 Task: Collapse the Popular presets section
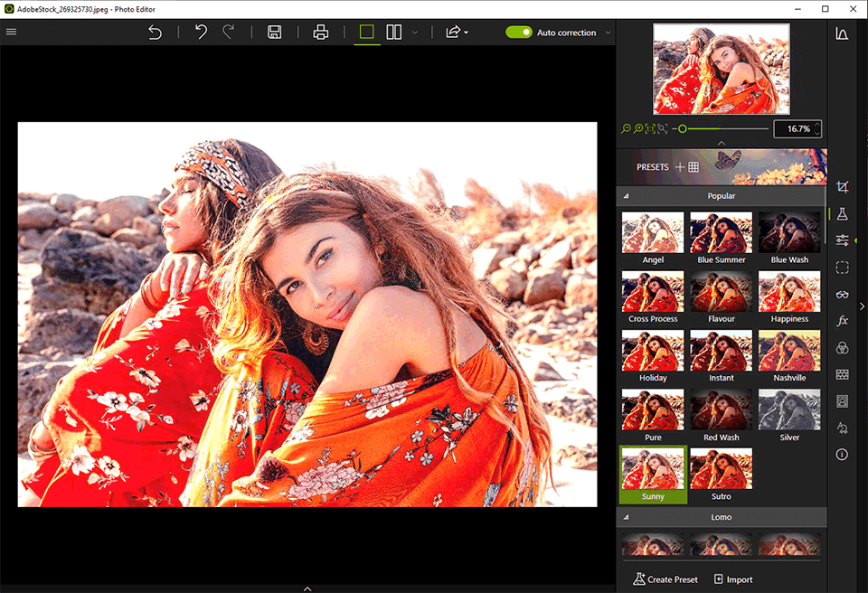(627, 196)
